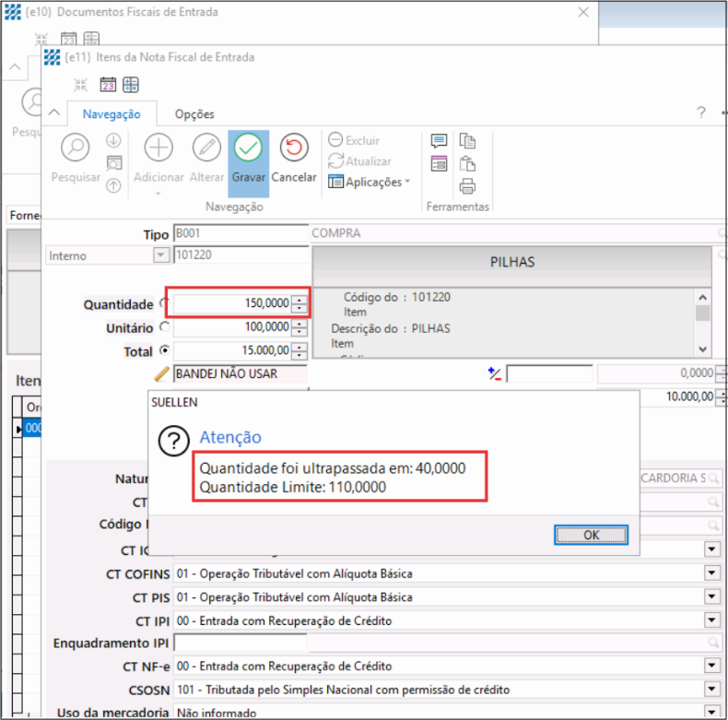Open the CSOSN dropdown
This screenshot has width=728, height=720.
pos(711,689)
